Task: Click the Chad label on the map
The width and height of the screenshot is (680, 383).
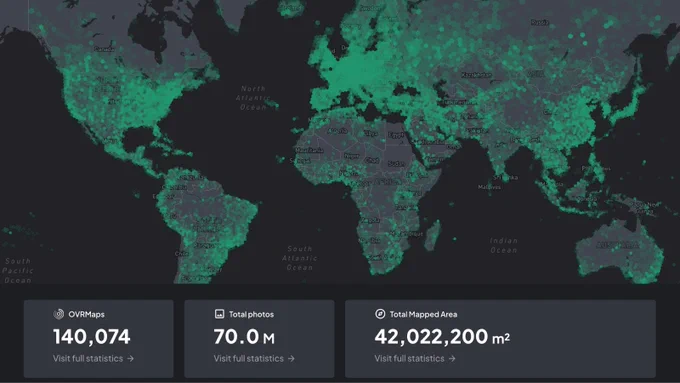Action: [372, 160]
